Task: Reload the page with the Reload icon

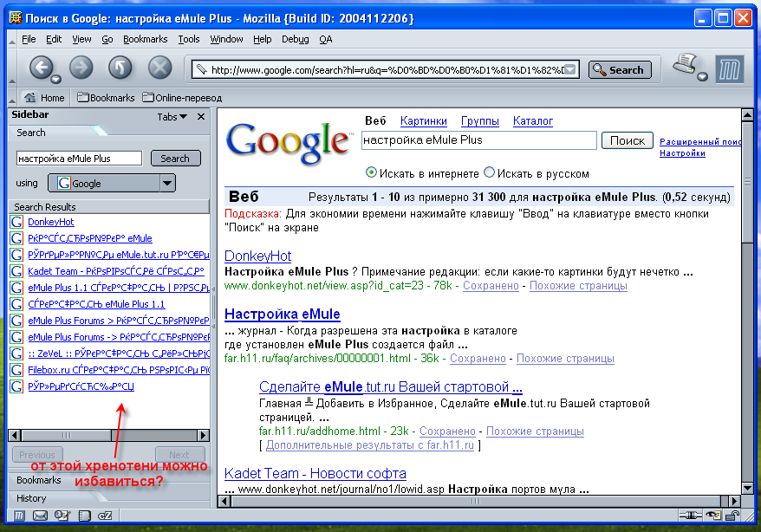Action: (120, 68)
